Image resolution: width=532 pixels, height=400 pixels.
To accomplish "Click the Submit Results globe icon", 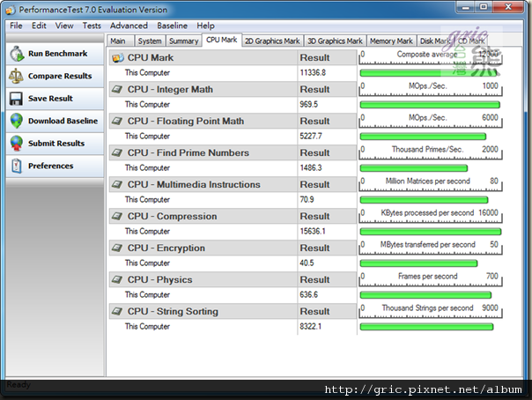I will pos(16,144).
